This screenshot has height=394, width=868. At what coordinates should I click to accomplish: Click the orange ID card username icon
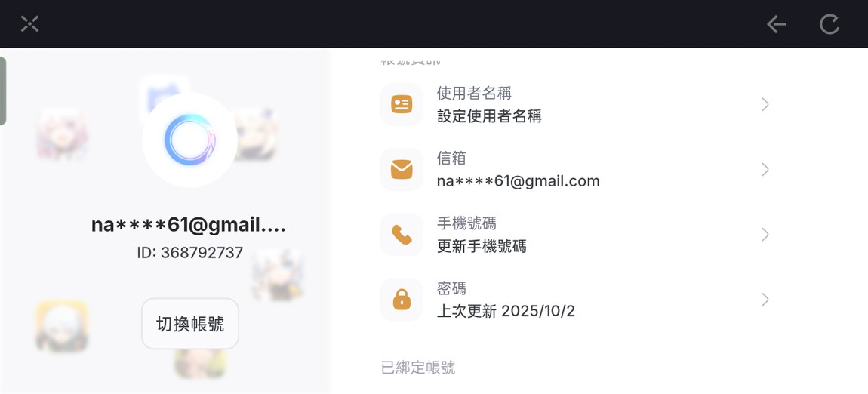coord(402,104)
